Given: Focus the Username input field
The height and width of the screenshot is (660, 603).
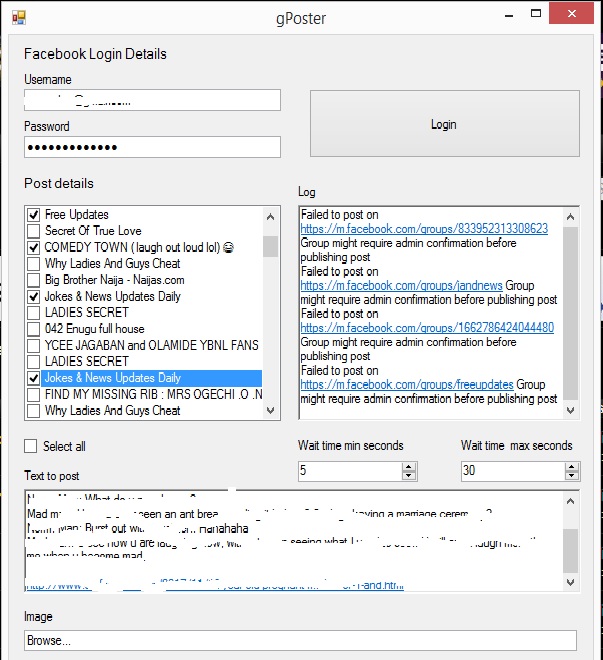Looking at the screenshot, I should [152, 100].
